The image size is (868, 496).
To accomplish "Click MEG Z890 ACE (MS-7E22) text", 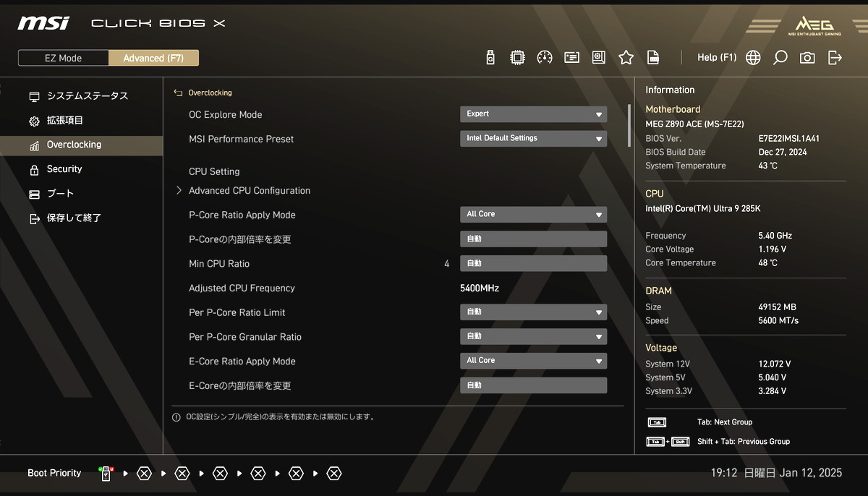I will pos(694,124).
